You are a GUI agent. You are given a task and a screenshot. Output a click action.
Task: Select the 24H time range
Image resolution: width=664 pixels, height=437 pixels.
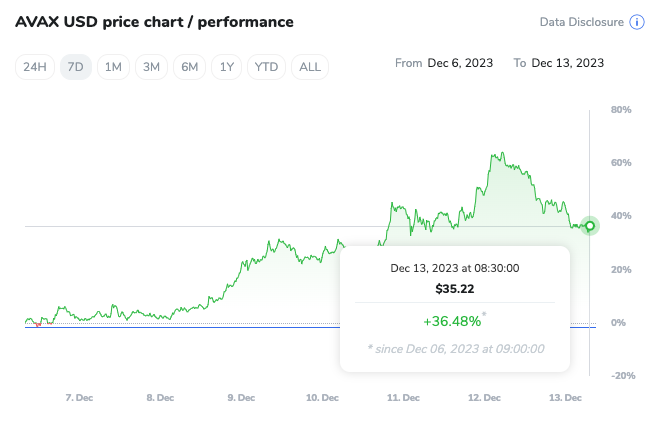[x=35, y=67]
